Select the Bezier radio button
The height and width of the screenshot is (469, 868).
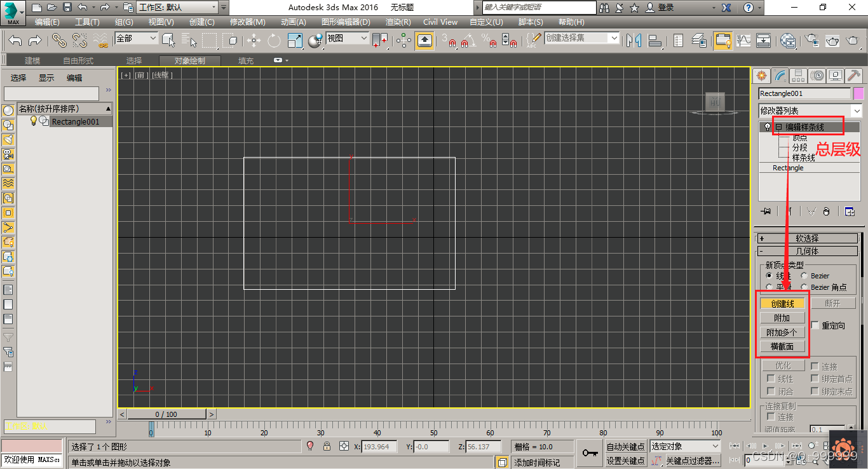tap(804, 276)
